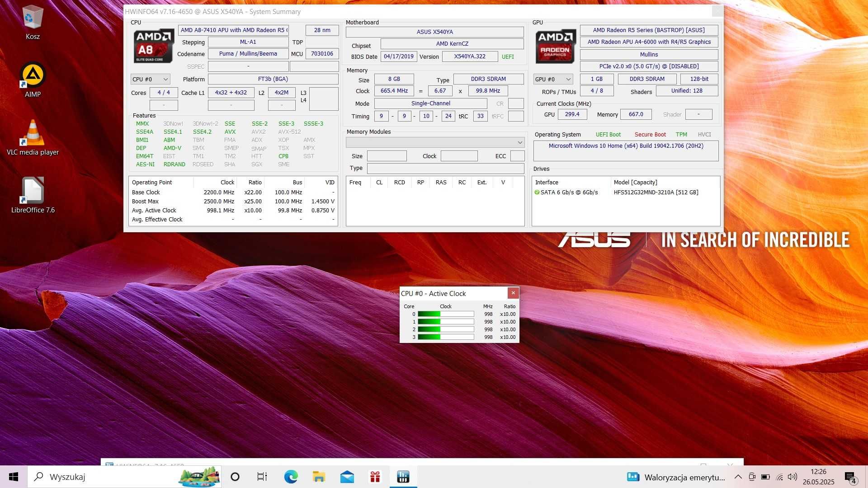The height and width of the screenshot is (488, 868).
Task: Click the 4x2M L2 cache field
Action: coord(281,93)
